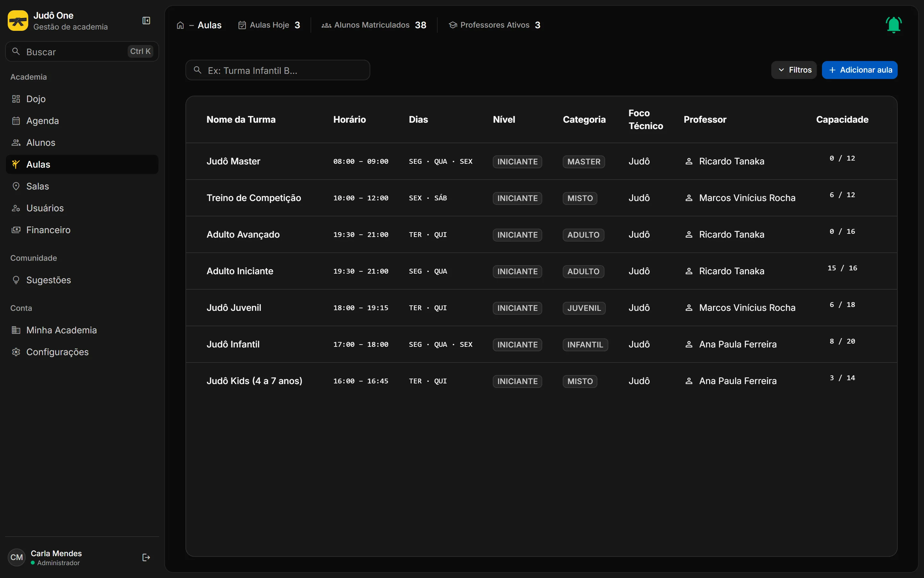The image size is (924, 578).
Task: Click the Aulas Hoje calendar icon
Action: click(x=242, y=25)
